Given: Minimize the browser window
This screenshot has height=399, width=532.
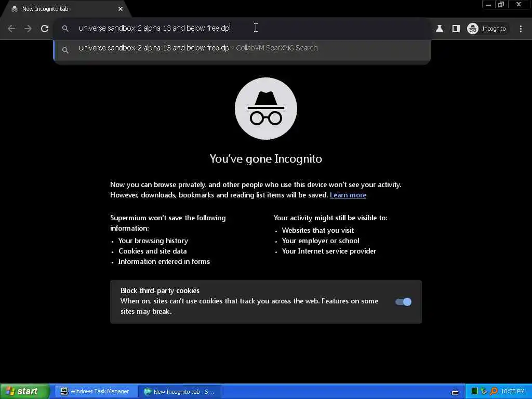Looking at the screenshot, I should 488,5.
